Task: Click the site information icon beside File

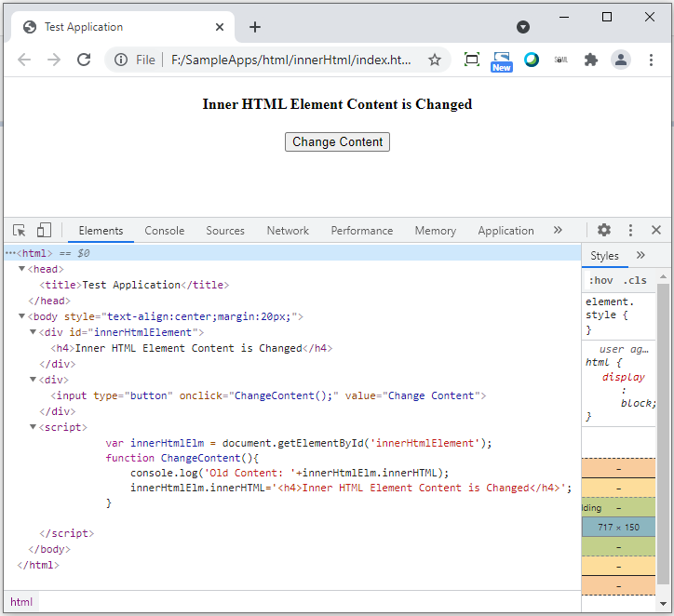Action: [x=121, y=60]
